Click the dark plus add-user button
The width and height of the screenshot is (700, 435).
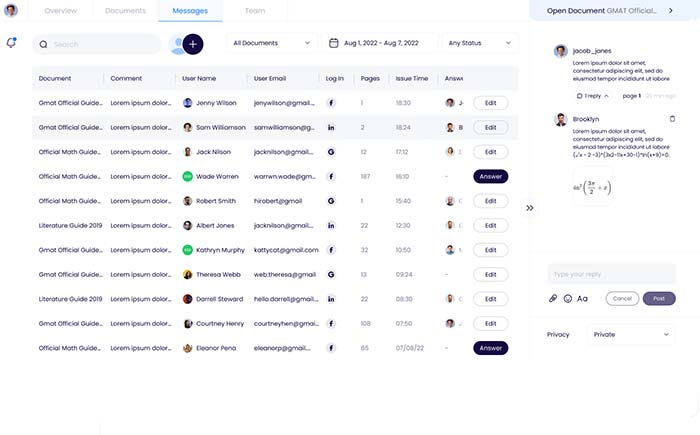click(x=192, y=44)
